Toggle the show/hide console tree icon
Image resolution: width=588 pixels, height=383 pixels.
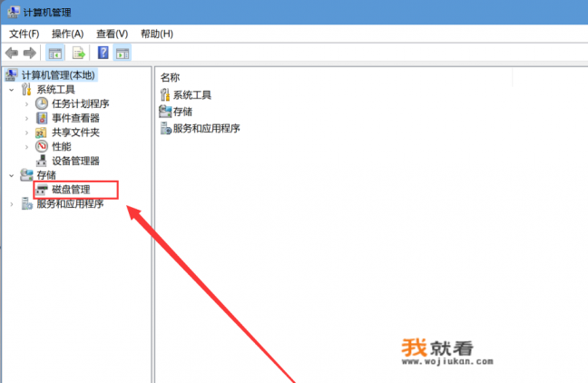point(55,54)
